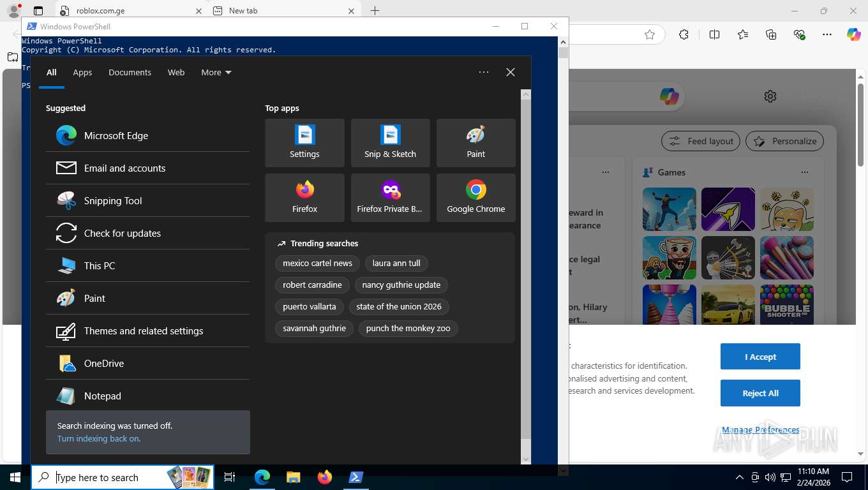Viewport: 868px width, 490px height.
Task: Launch Snipping Tool from suggestions
Action: point(147,200)
